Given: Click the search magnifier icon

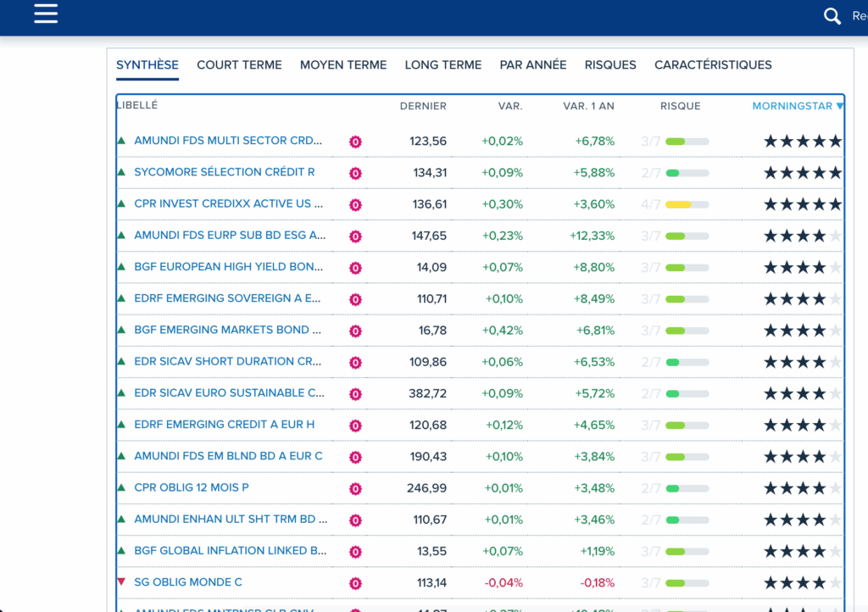Looking at the screenshot, I should [832, 16].
